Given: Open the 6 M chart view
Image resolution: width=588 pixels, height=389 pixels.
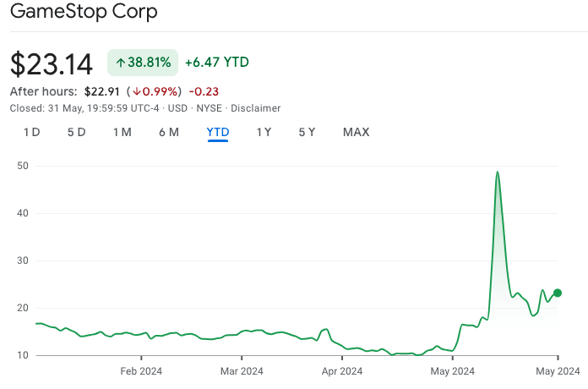Looking at the screenshot, I should click(x=169, y=132).
